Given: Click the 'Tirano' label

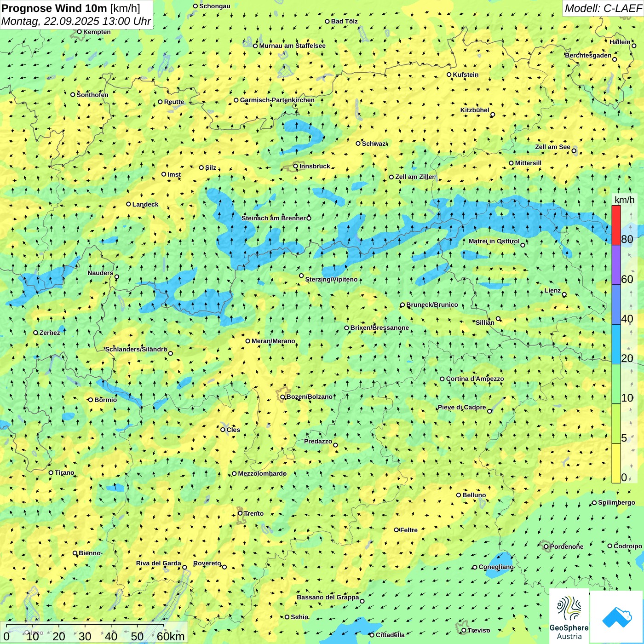Looking at the screenshot, I should (64, 472).
